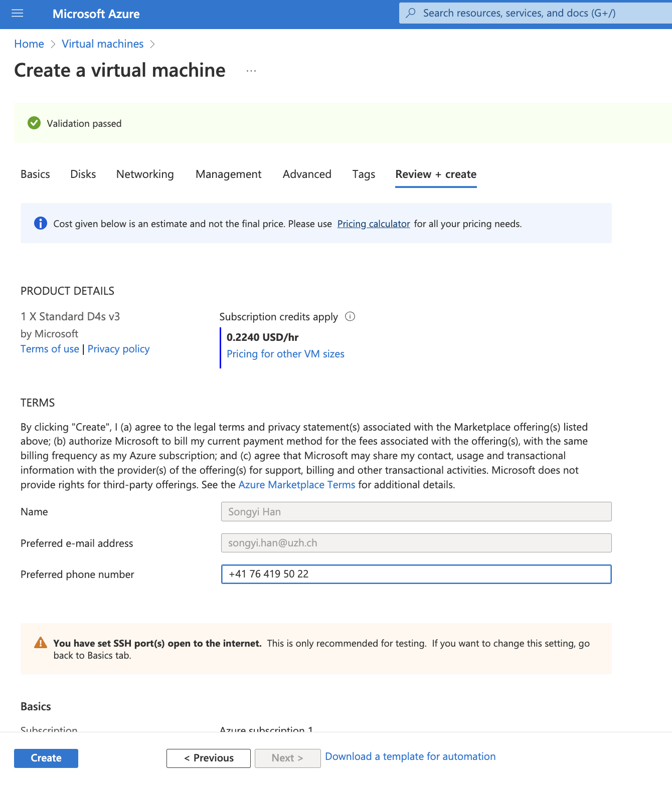The width and height of the screenshot is (672, 787).
Task: Switch to the Basics tab
Action: (35, 174)
